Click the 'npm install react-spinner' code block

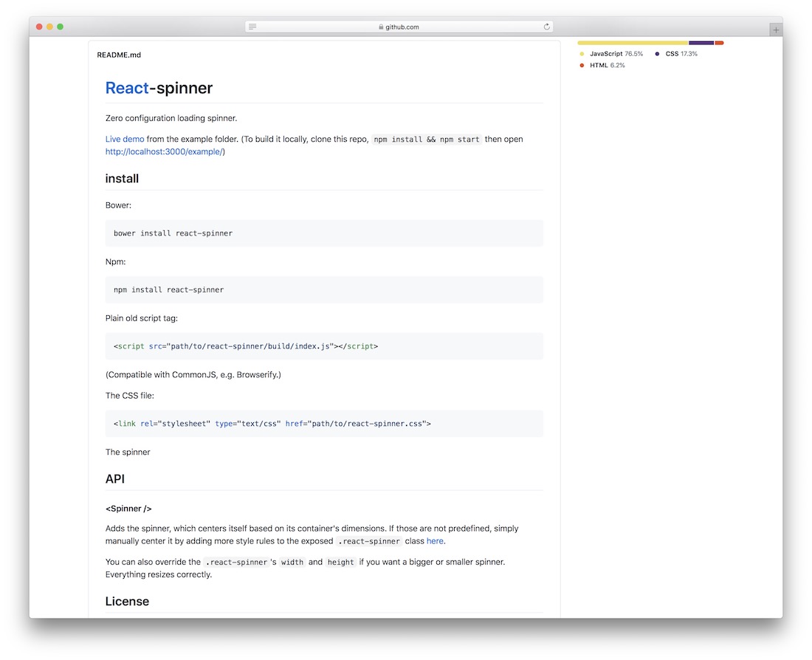(x=324, y=289)
